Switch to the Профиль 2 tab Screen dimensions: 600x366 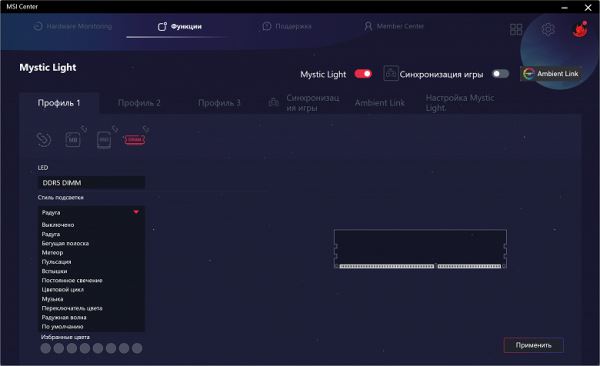(x=139, y=103)
